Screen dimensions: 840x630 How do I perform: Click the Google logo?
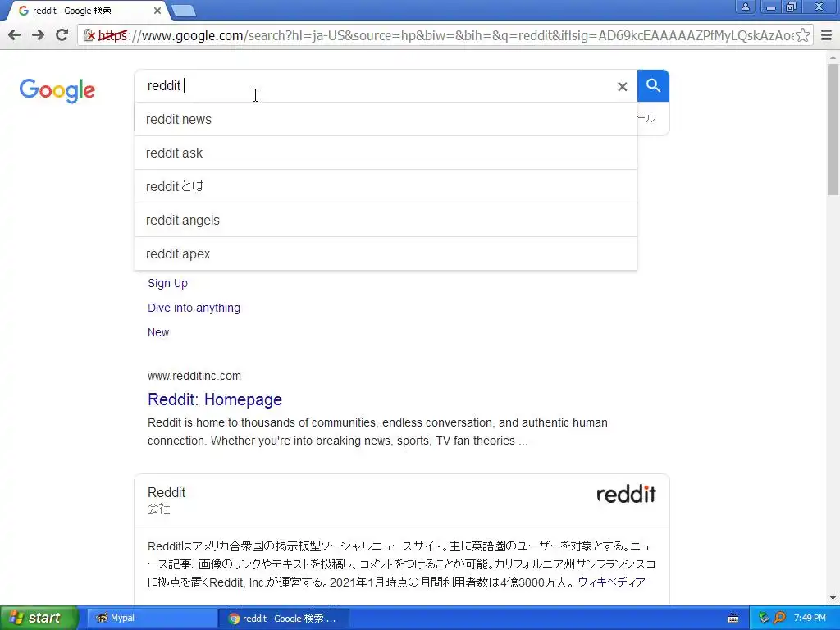tap(57, 90)
